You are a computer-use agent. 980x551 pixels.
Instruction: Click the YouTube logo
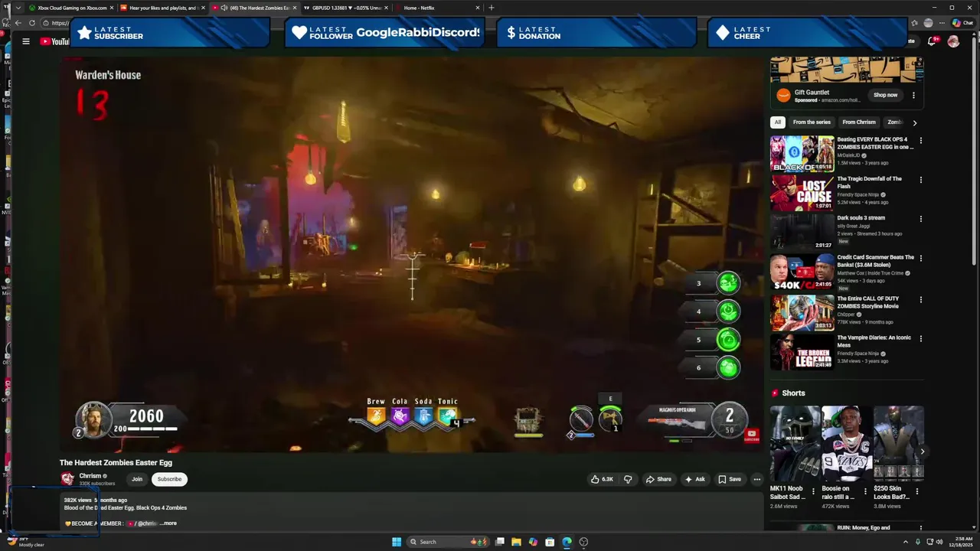(x=54, y=41)
